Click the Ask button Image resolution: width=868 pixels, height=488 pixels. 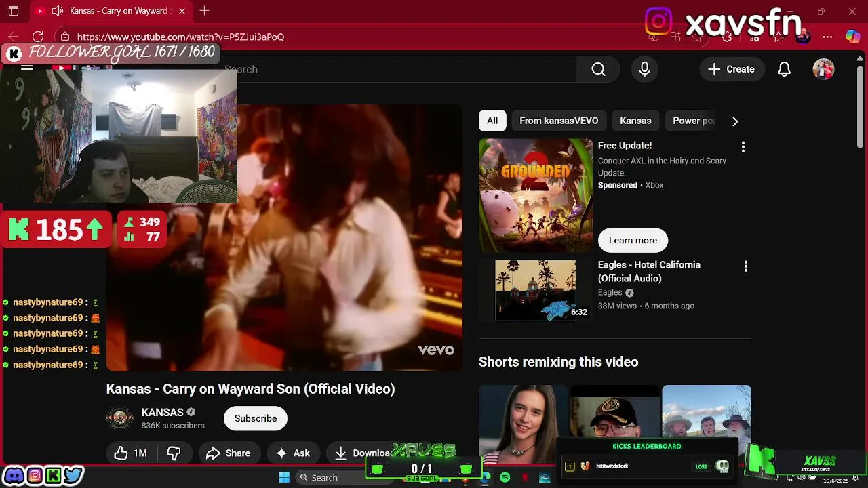pos(293,453)
